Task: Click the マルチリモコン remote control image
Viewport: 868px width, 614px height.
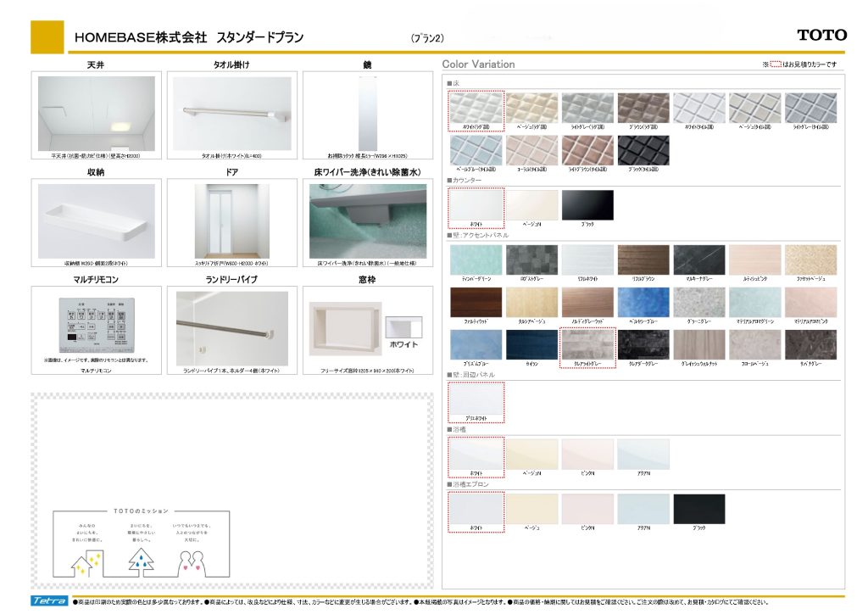Action: coord(96,326)
